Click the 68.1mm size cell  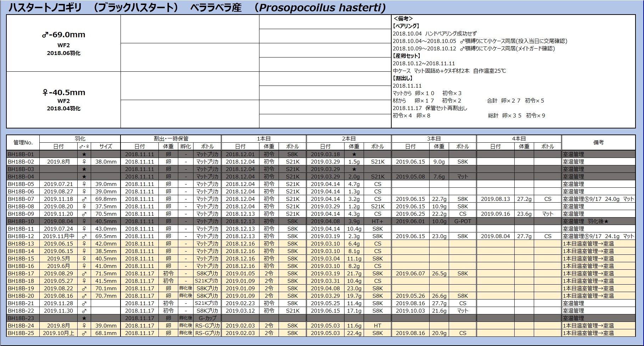pyautogui.click(x=106, y=333)
